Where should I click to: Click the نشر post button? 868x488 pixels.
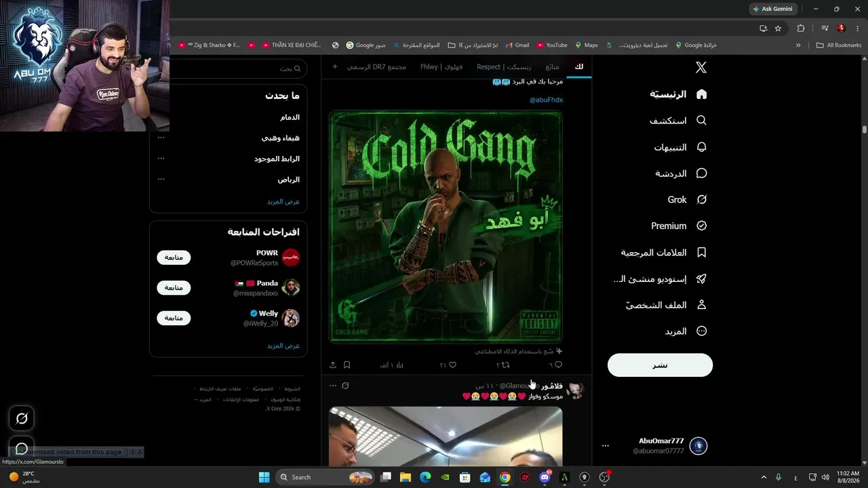pyautogui.click(x=660, y=365)
